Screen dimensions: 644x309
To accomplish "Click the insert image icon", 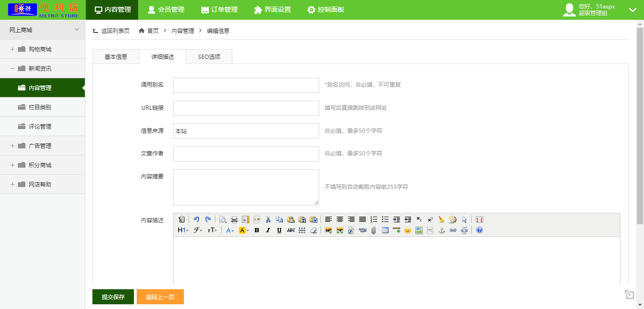I will point(329,230).
